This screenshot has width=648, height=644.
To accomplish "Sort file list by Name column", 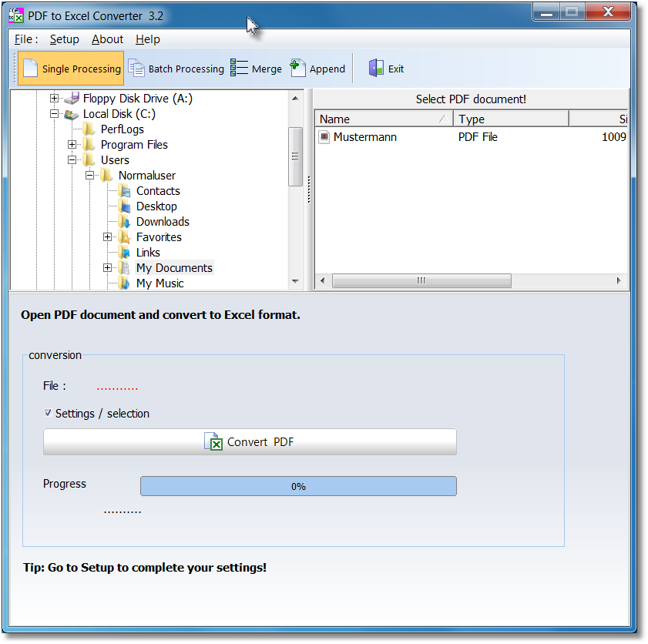I will 384,119.
